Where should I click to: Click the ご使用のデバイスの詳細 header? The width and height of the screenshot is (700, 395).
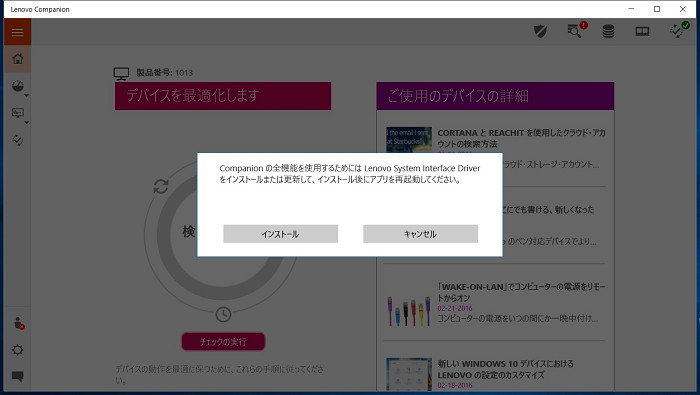495,96
